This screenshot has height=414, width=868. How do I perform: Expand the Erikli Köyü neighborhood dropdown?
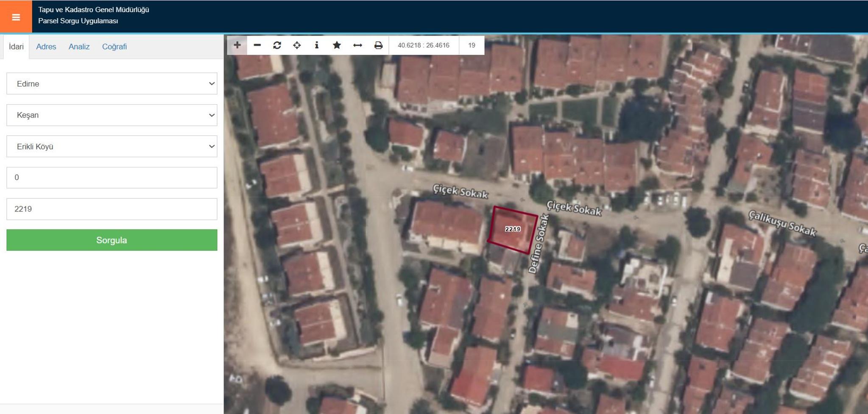coord(112,146)
